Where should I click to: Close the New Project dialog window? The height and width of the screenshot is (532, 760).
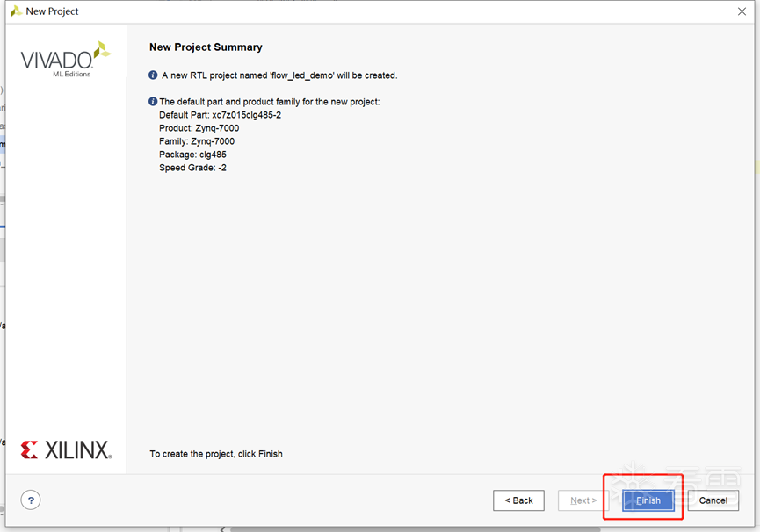[x=742, y=11]
